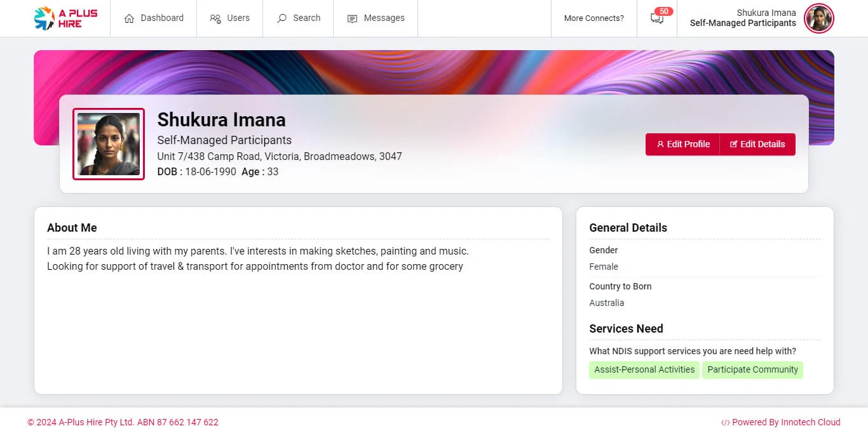This screenshot has height=438, width=868.
Task: Click the large profile photo thumbnail
Action: point(109,144)
